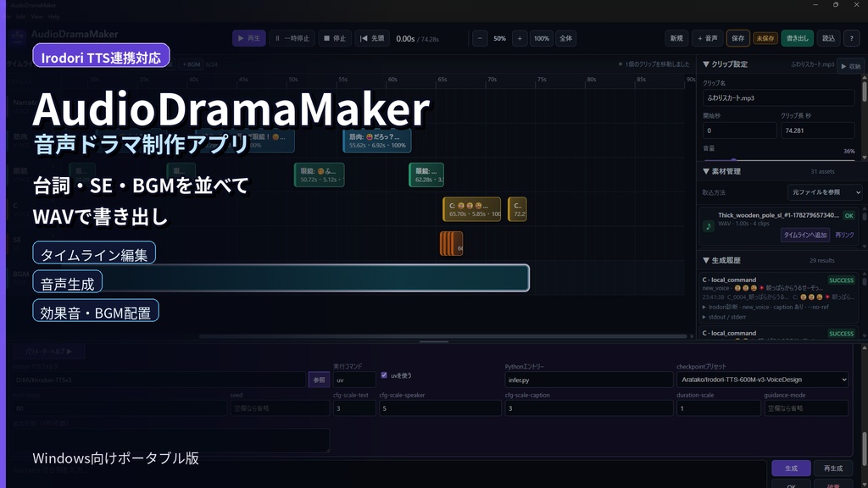
Task: Click the + BGM add track button
Action: pyautogui.click(x=192, y=64)
